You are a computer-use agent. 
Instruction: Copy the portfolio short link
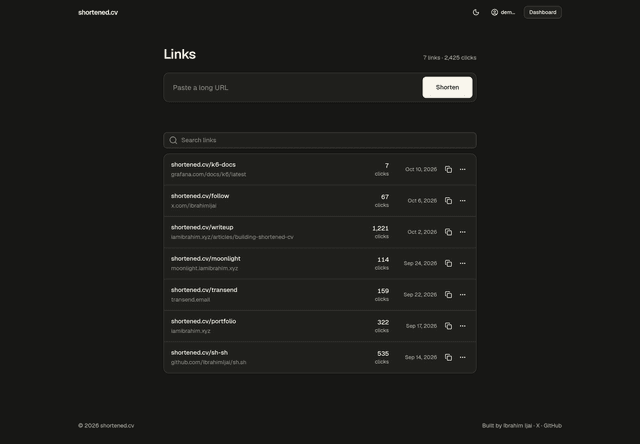(448, 326)
